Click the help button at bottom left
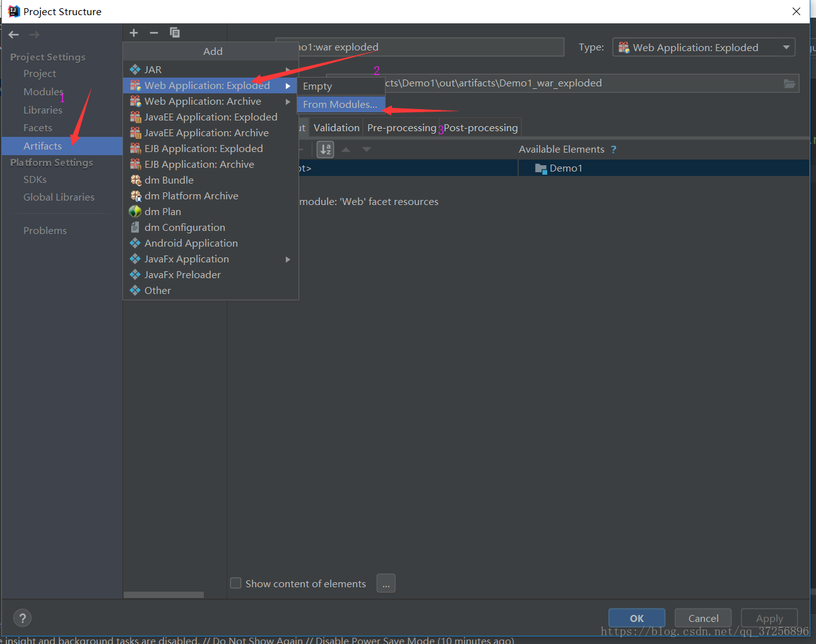816x644 pixels. pyautogui.click(x=22, y=618)
